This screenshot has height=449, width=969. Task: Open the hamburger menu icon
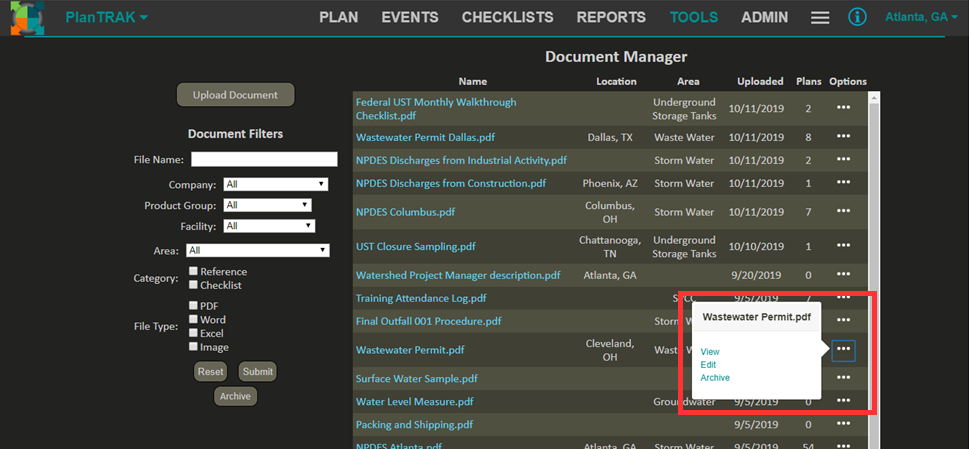click(x=820, y=18)
